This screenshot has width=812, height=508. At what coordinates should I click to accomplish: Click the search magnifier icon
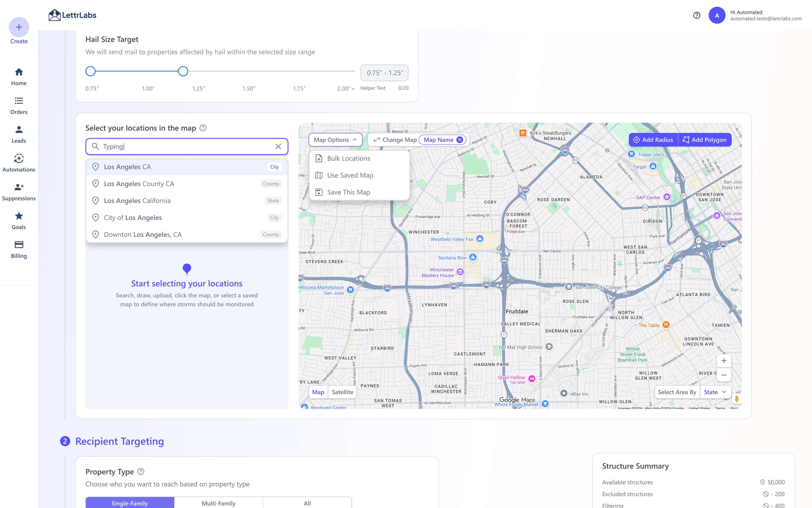(x=95, y=146)
